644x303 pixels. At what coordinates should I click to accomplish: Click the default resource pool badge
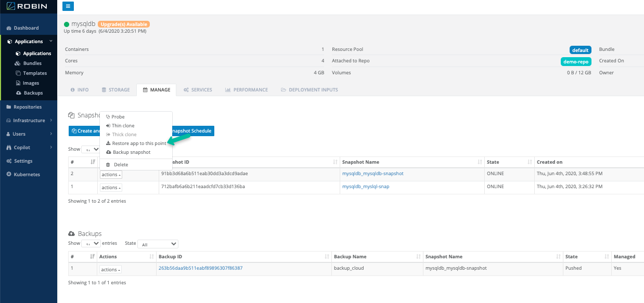(x=581, y=50)
